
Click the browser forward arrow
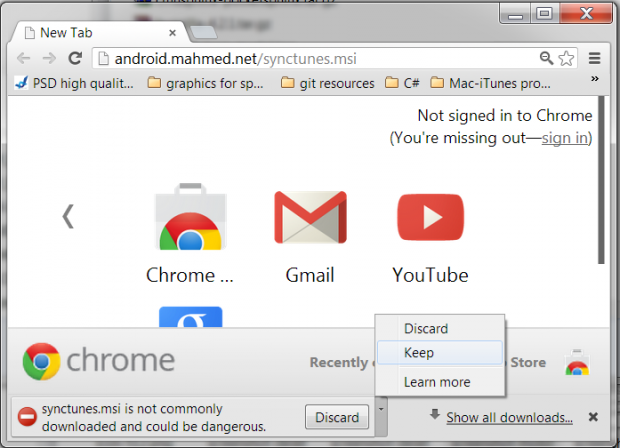pos(49,59)
